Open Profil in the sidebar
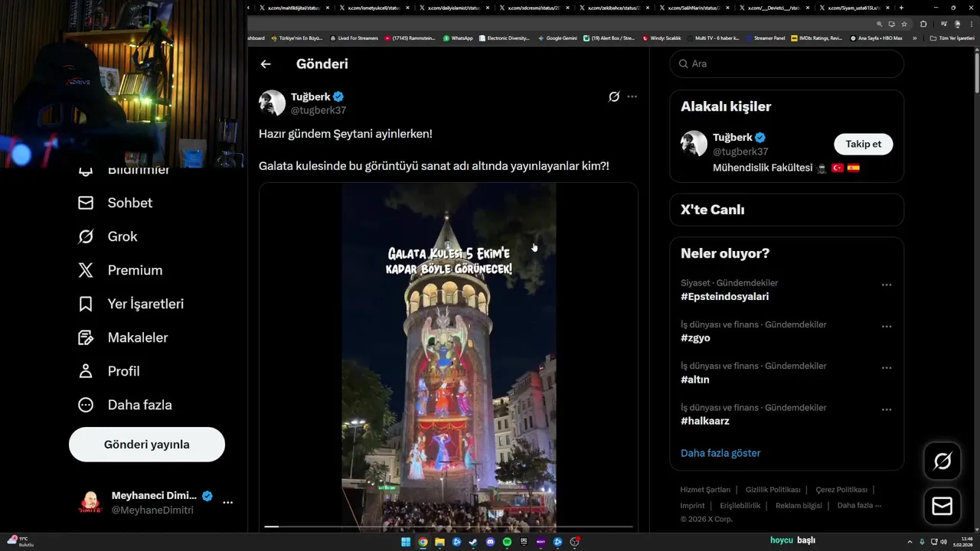 (x=109, y=371)
